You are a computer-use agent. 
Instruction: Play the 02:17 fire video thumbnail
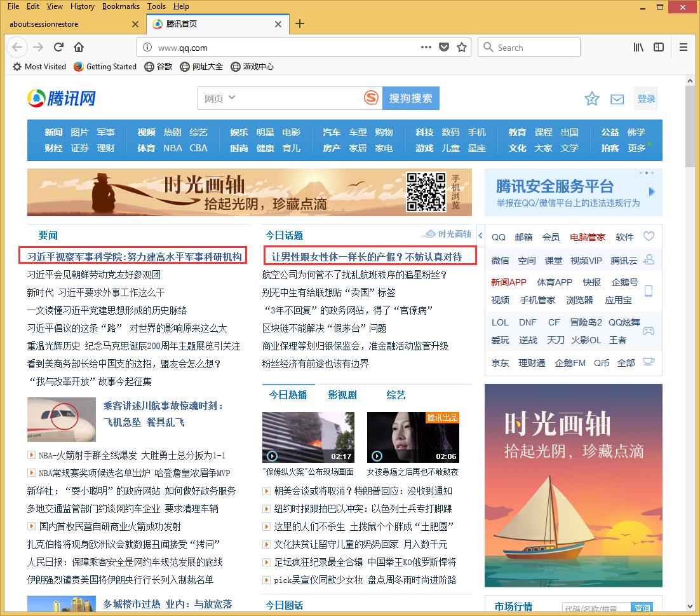point(308,437)
